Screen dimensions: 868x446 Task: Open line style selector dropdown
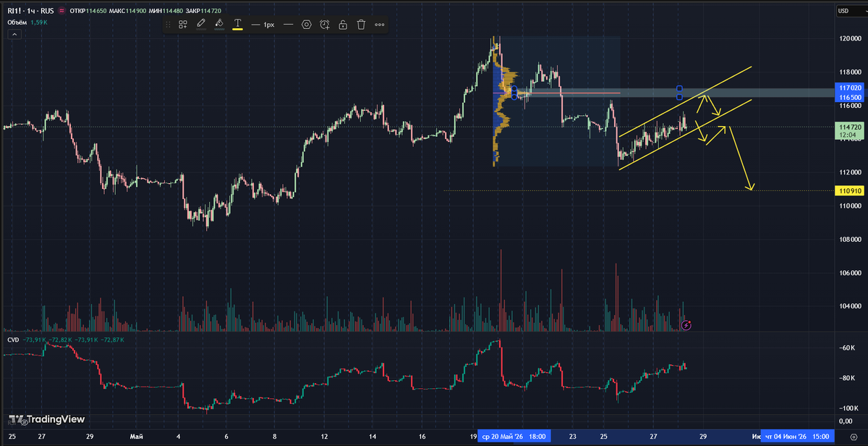pyautogui.click(x=289, y=25)
